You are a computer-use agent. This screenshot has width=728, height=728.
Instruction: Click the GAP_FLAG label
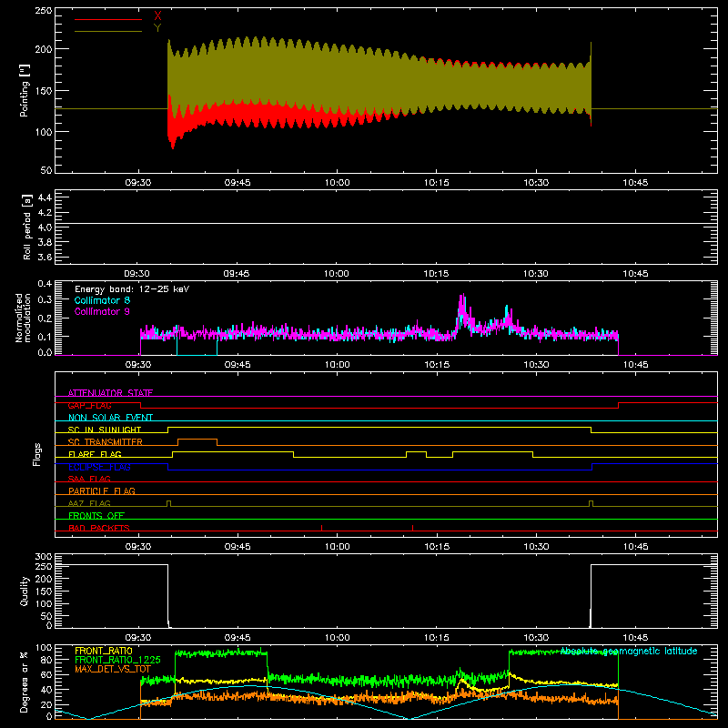(x=89, y=405)
